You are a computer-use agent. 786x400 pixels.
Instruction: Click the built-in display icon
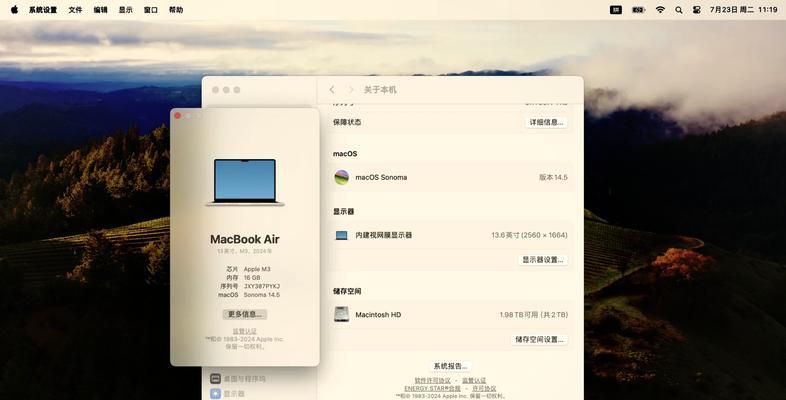pyautogui.click(x=341, y=235)
